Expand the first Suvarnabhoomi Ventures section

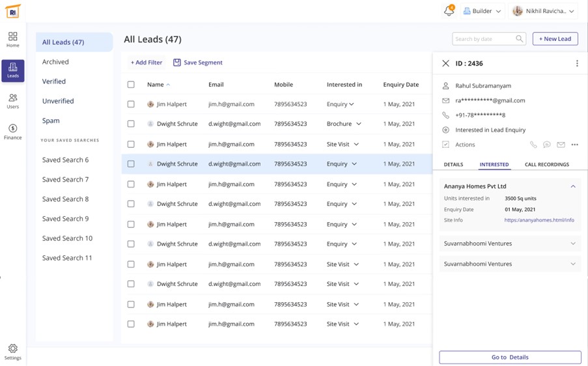click(x=573, y=244)
